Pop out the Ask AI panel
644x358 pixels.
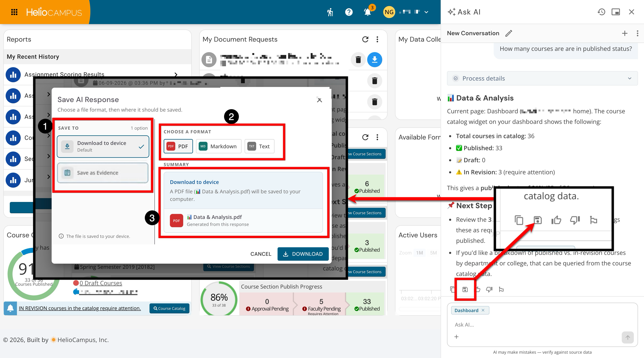[x=616, y=12]
